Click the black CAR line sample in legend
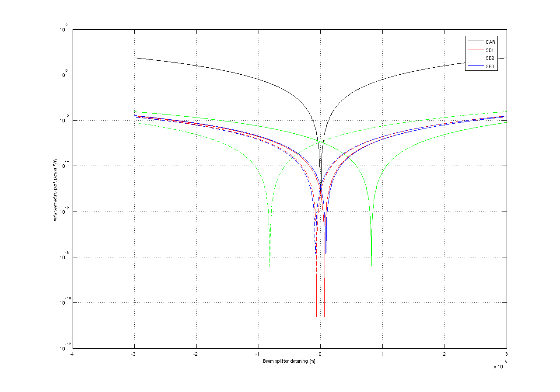 pos(475,42)
